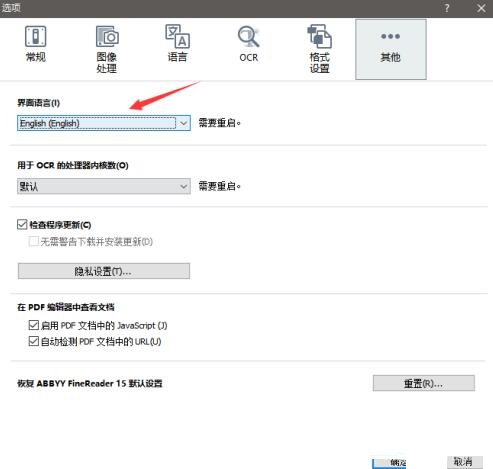Viewport: 493px width, 469px height.
Task: Confirm with the 确定 button
Action: (x=389, y=463)
